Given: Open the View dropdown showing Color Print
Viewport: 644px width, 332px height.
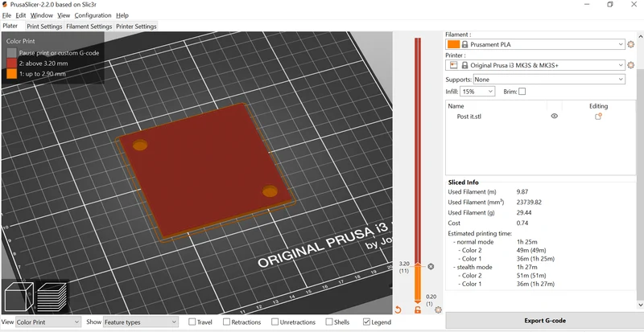Looking at the screenshot, I should [47, 322].
